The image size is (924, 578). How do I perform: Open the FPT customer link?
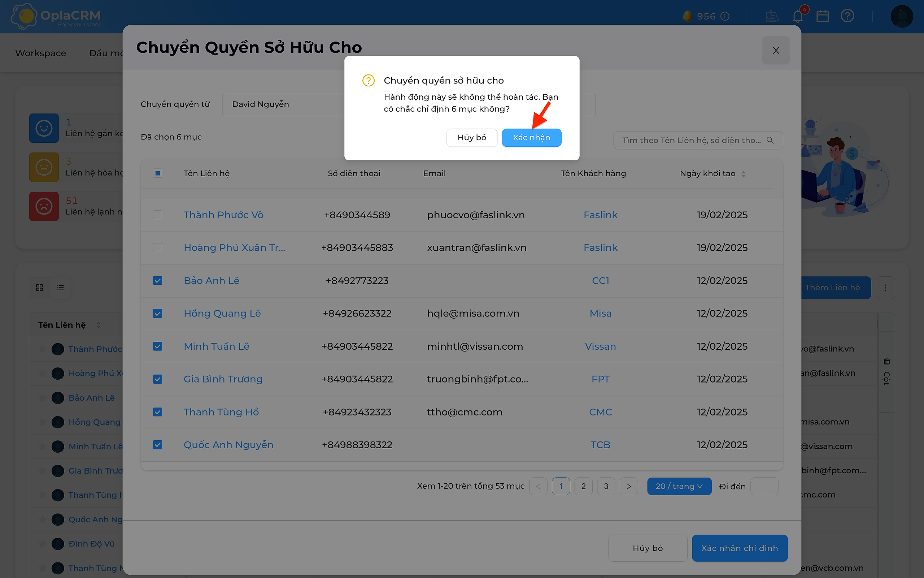(601, 379)
